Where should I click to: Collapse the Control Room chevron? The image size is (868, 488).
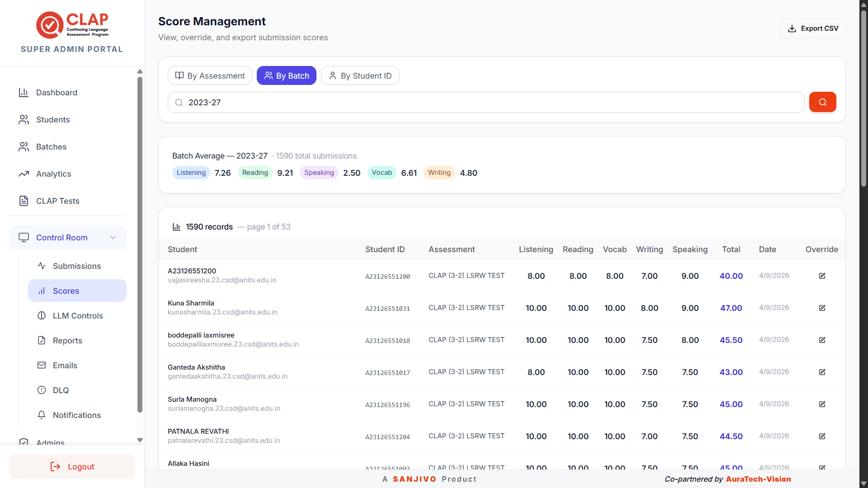(x=113, y=238)
